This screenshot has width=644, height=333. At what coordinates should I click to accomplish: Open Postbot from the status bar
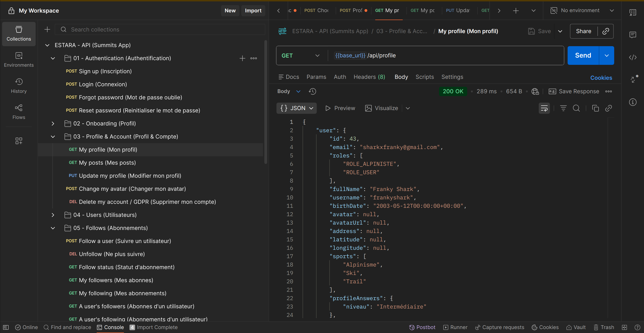click(x=422, y=327)
